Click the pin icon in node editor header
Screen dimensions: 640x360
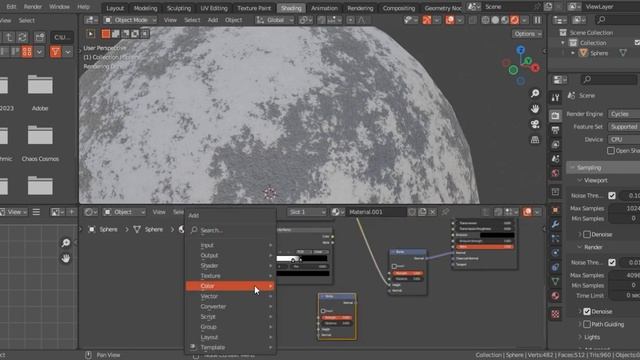[x=445, y=212]
